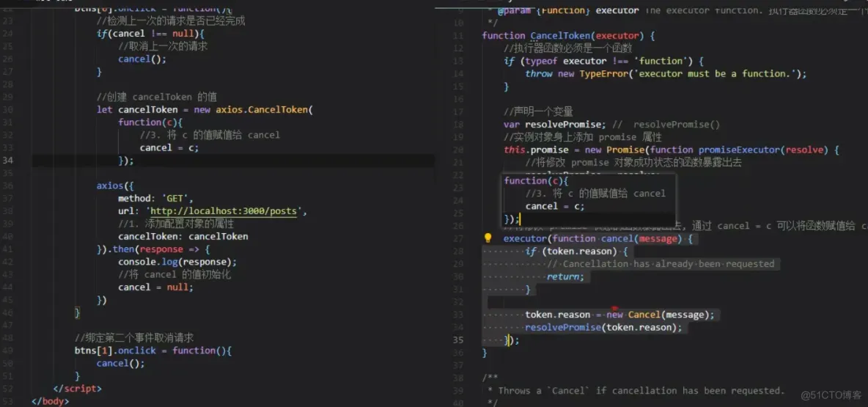Image resolution: width=868 pixels, height=407 pixels.
Task: Click 'token.reason = new Cancel(message);' line
Action: [620, 315]
